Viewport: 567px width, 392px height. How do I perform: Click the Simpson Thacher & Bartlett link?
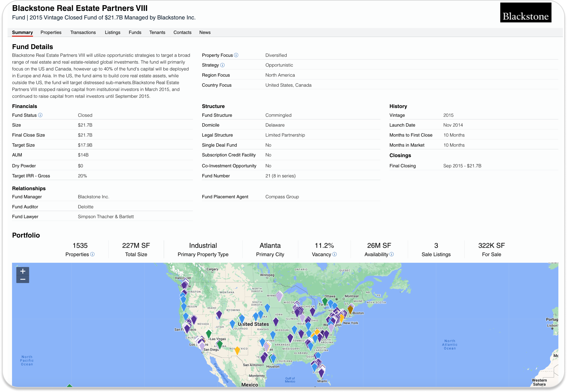[x=106, y=217]
